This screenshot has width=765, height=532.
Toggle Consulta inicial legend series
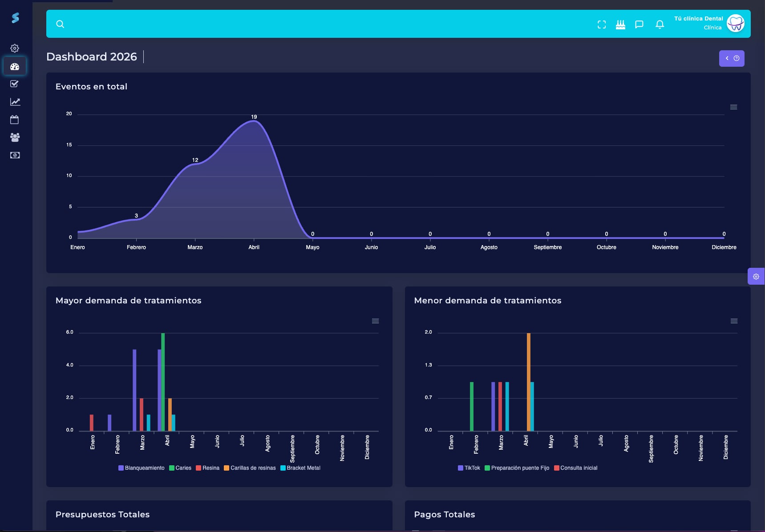click(576, 468)
